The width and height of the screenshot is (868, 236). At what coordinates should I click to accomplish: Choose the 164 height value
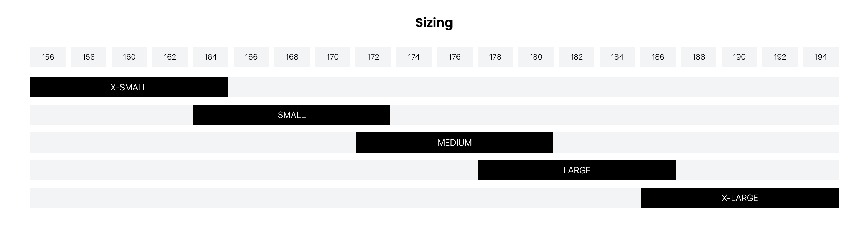211,57
